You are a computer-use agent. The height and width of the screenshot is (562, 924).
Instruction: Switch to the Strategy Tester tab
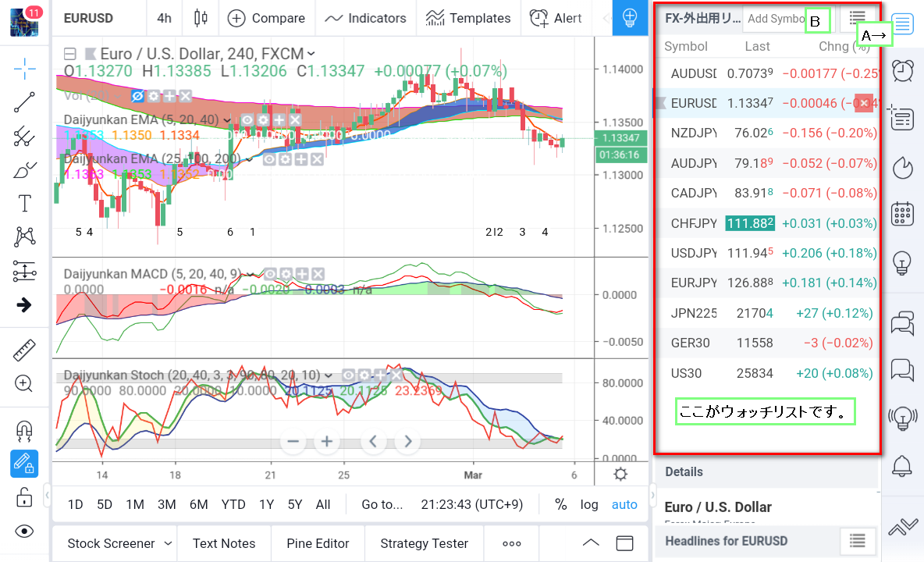click(x=424, y=542)
